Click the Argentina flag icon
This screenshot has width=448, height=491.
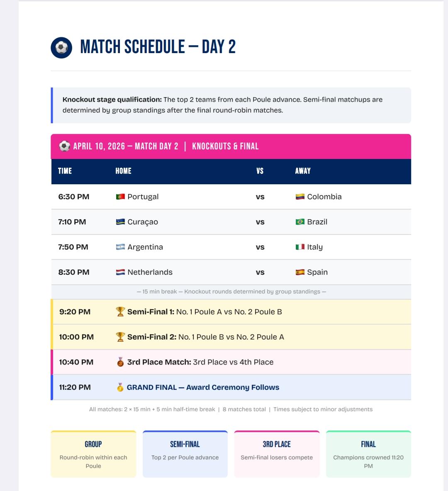click(120, 247)
